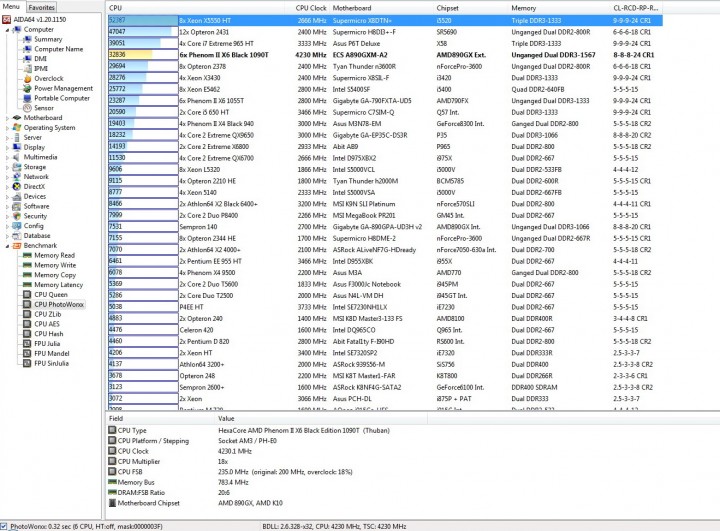Select the Memory Write benchmark icon

pyautogui.click(x=27, y=265)
